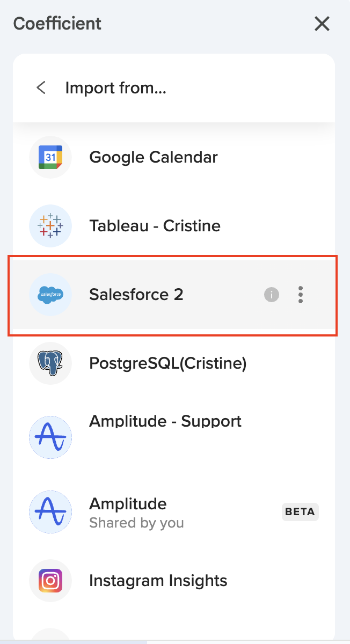Close the Coefficient sidebar

tap(322, 24)
